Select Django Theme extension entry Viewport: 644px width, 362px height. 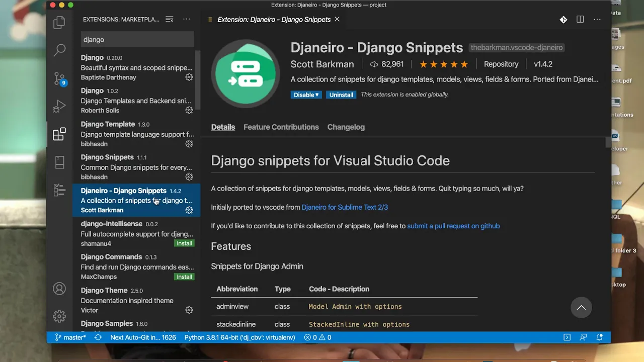(137, 300)
